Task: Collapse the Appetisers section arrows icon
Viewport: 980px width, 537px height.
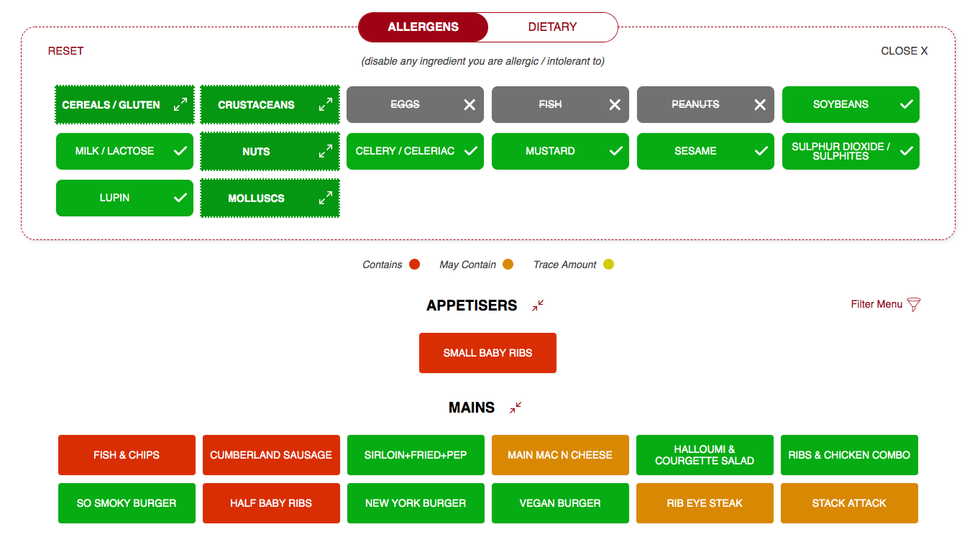Action: pyautogui.click(x=538, y=306)
